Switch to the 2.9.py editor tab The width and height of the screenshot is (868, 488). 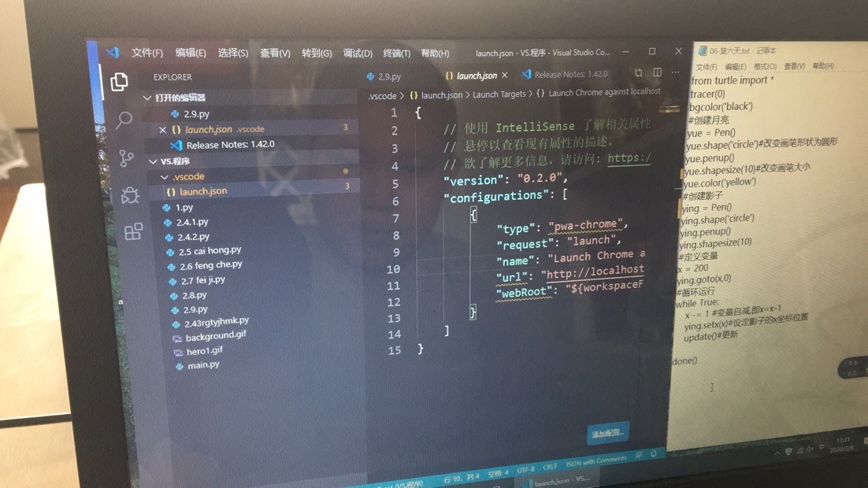384,76
